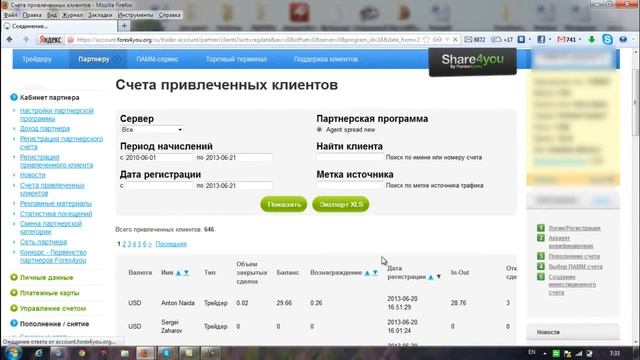Go back with the browser back arrow
This screenshot has height=360, width=640.
(10, 40)
